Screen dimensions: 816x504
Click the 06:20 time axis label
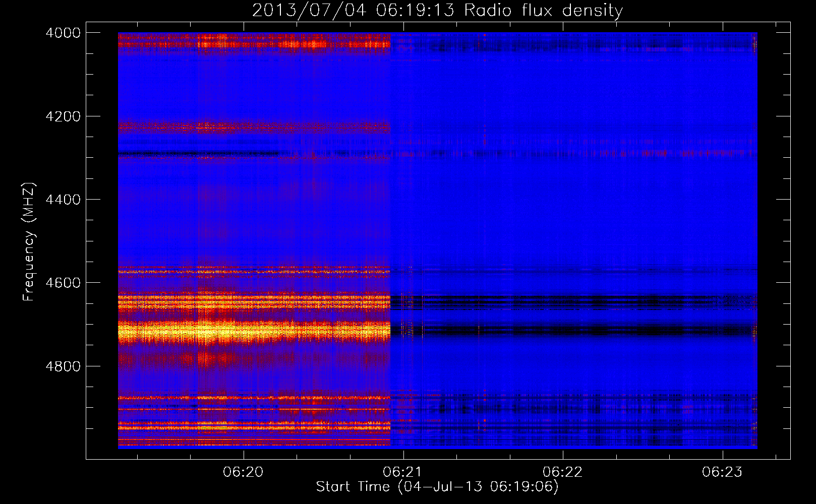coord(244,472)
